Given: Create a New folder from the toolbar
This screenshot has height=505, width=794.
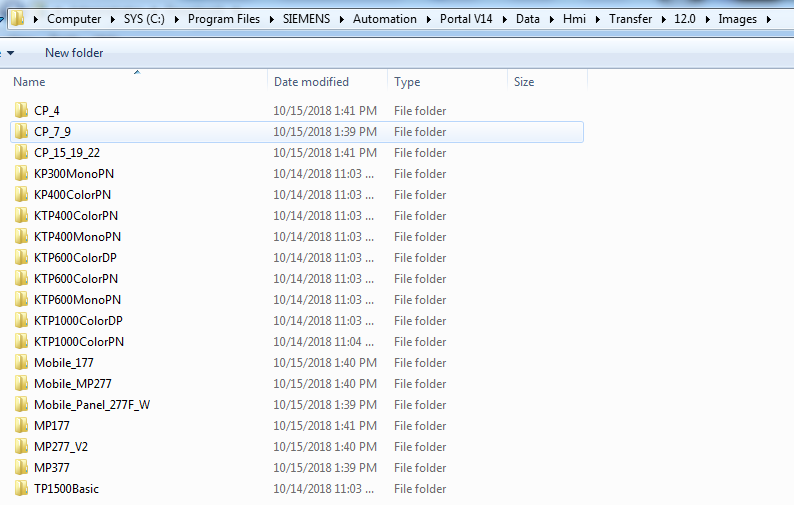Looking at the screenshot, I should (74, 53).
